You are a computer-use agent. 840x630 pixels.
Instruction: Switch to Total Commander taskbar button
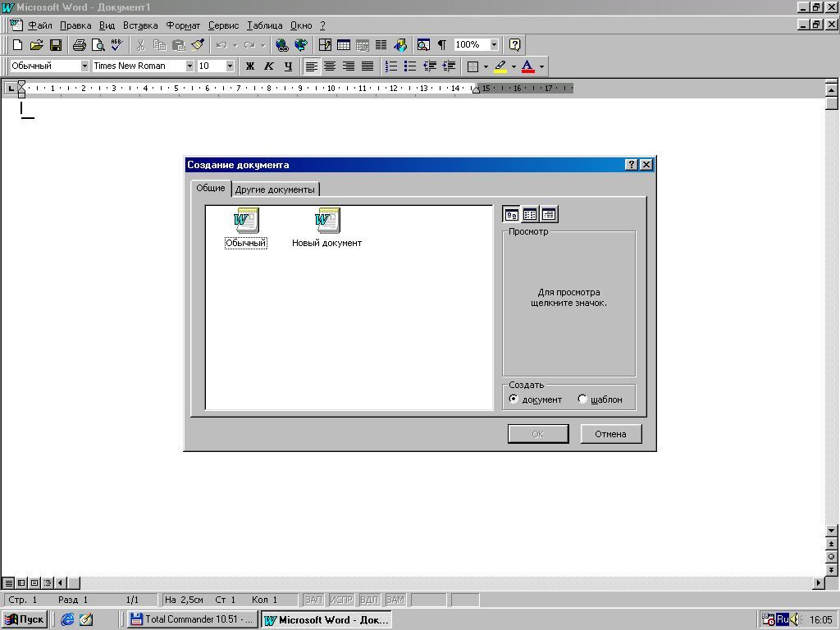point(192,619)
